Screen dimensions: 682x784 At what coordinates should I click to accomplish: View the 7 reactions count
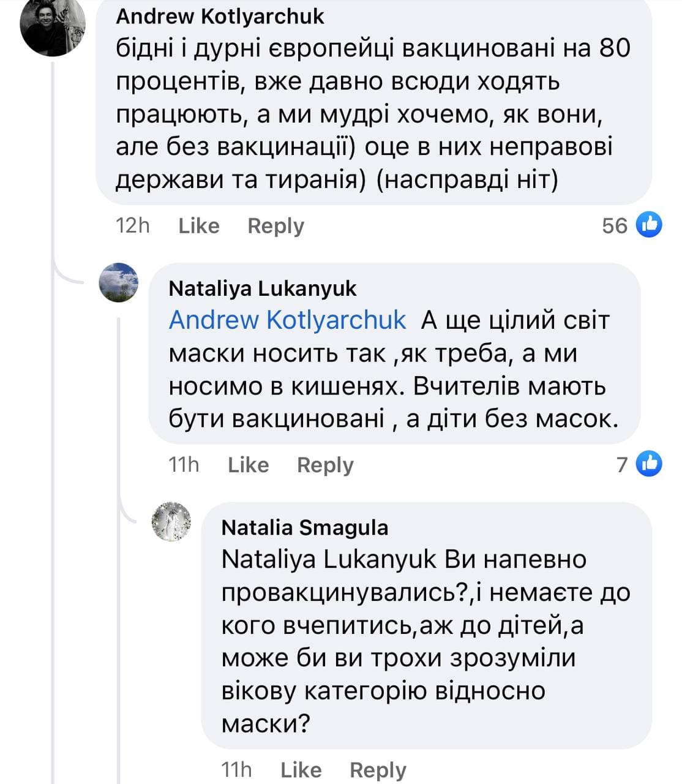622,465
